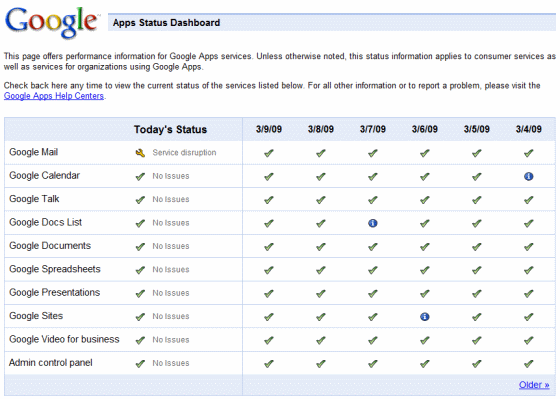Viewport: 560px width, 399px height.
Task: Open Google Calendar info icon for 3/4/09
Action: click(x=529, y=176)
